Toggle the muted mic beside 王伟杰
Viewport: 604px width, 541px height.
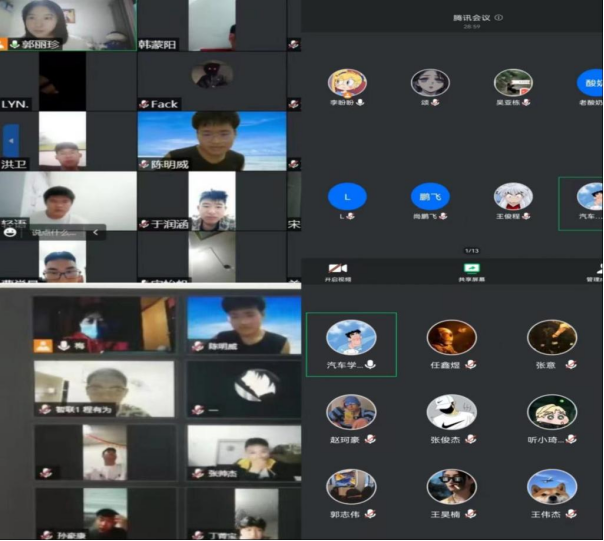click(x=571, y=514)
